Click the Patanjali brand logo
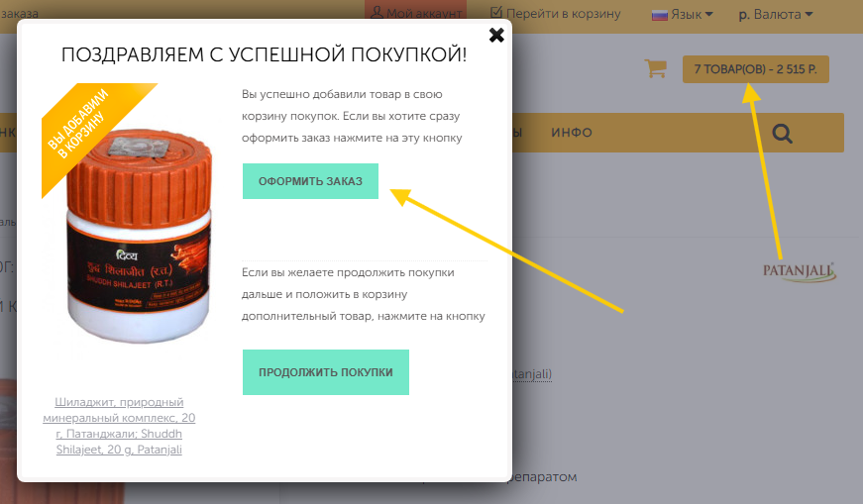This screenshot has height=504, width=863. 799,270
